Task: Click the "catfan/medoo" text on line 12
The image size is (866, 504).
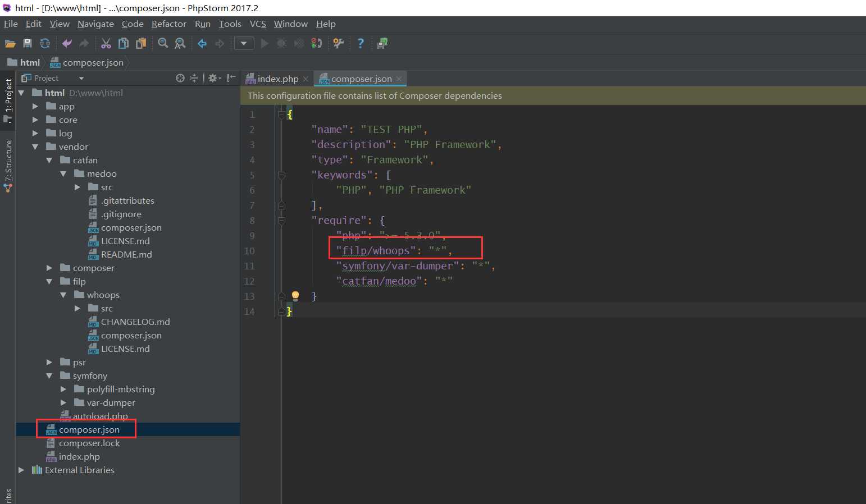Action: (379, 281)
